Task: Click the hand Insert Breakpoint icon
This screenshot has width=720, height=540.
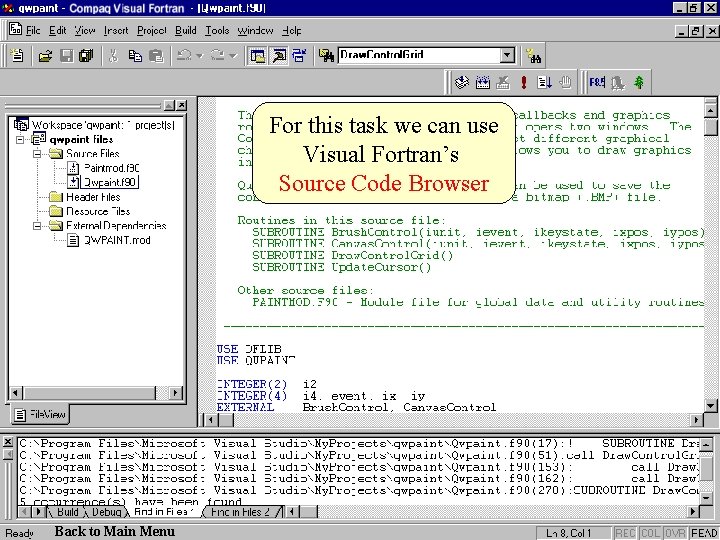Action: 565,83
